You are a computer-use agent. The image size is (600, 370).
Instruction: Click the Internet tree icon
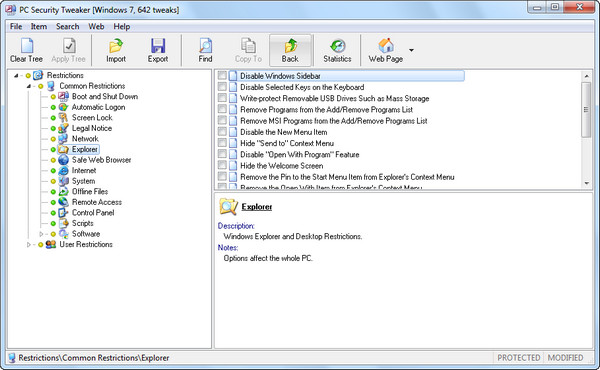click(63, 170)
